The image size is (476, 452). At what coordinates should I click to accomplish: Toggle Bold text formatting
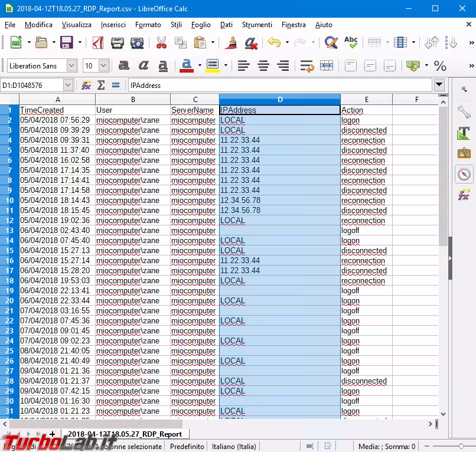tap(124, 65)
